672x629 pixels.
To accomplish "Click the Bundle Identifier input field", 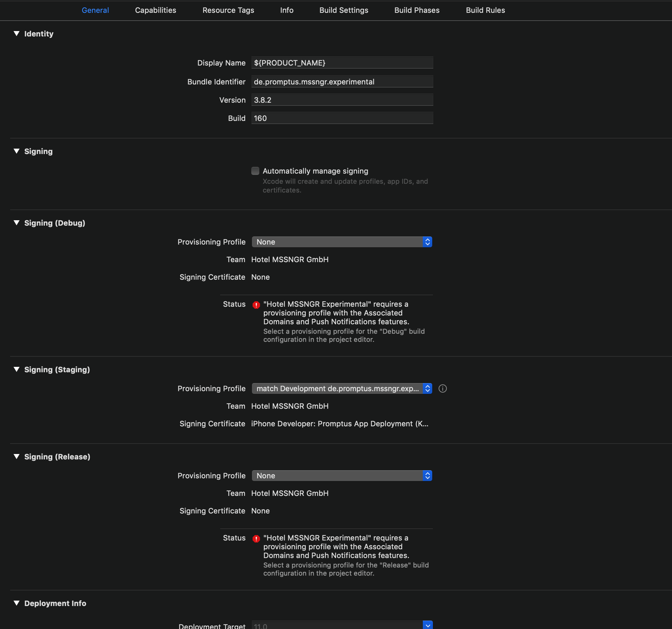I will 342,81.
